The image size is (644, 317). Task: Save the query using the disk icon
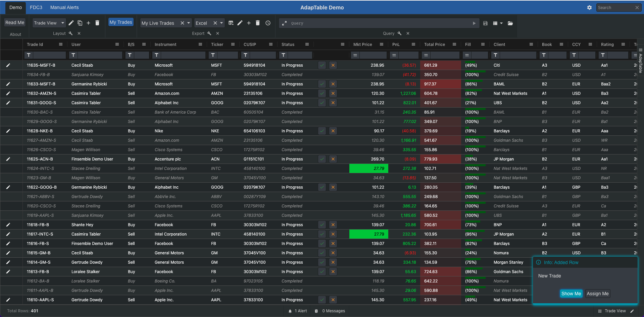point(485,23)
